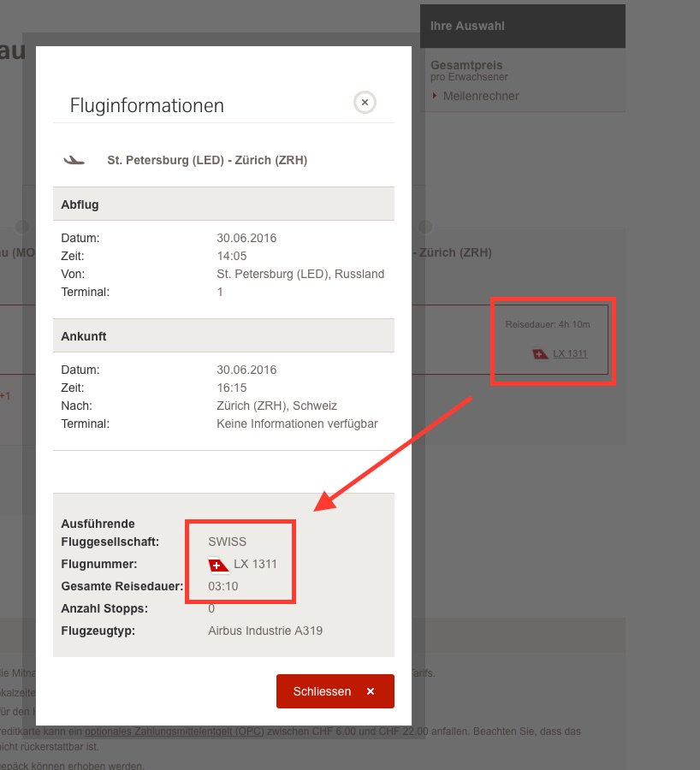Click the Flugzeugtyp label
This screenshot has width=700, height=770.
coord(98,631)
